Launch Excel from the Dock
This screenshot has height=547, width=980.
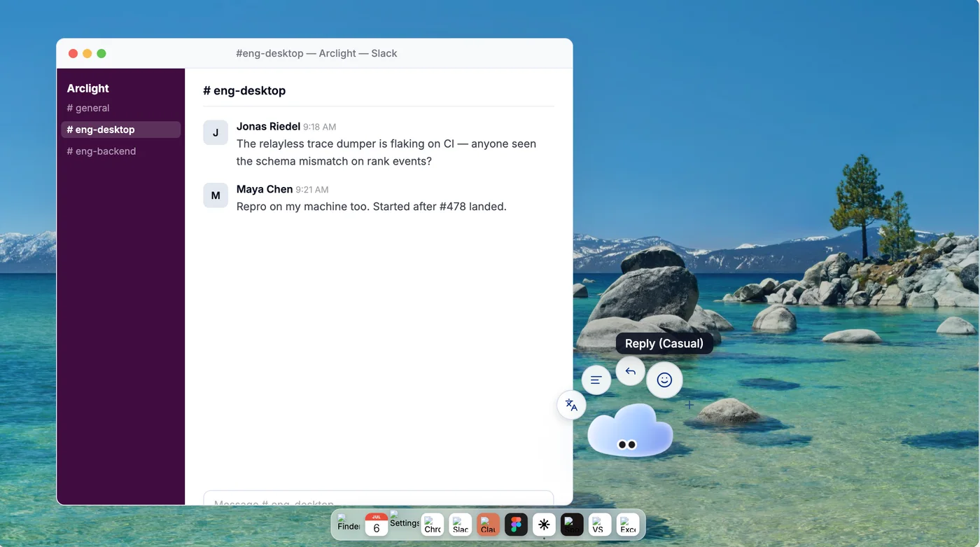click(x=628, y=525)
